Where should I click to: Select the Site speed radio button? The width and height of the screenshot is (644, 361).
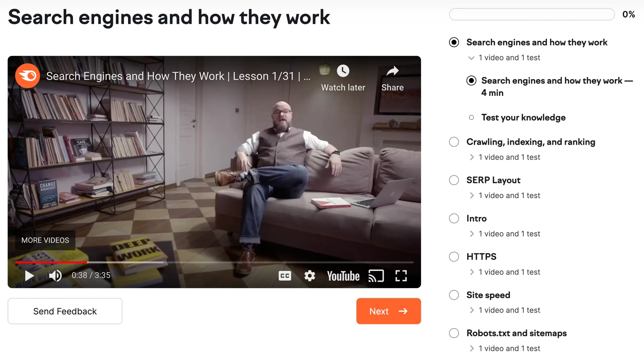[454, 295]
